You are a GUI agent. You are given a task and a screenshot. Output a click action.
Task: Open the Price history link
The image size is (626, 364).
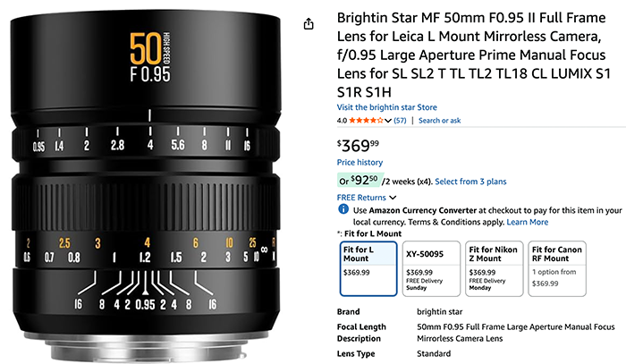coord(360,162)
